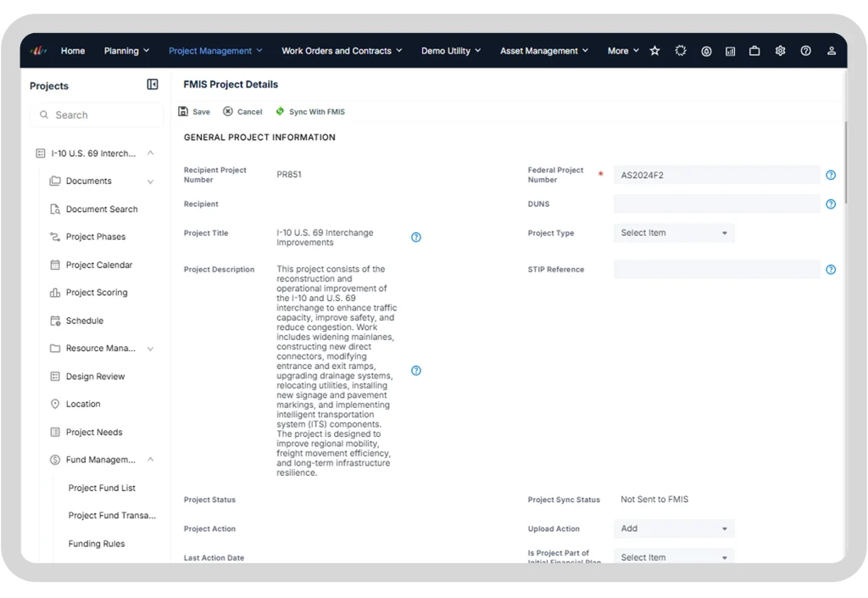Screen dimensions: 868x598
Task: Open the reports chart icon in navbar
Action: (730, 51)
